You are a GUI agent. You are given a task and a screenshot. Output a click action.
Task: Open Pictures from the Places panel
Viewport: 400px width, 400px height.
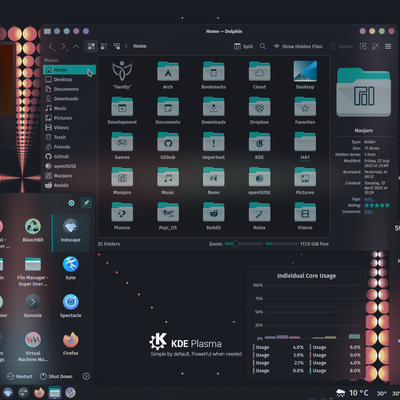[69, 118]
